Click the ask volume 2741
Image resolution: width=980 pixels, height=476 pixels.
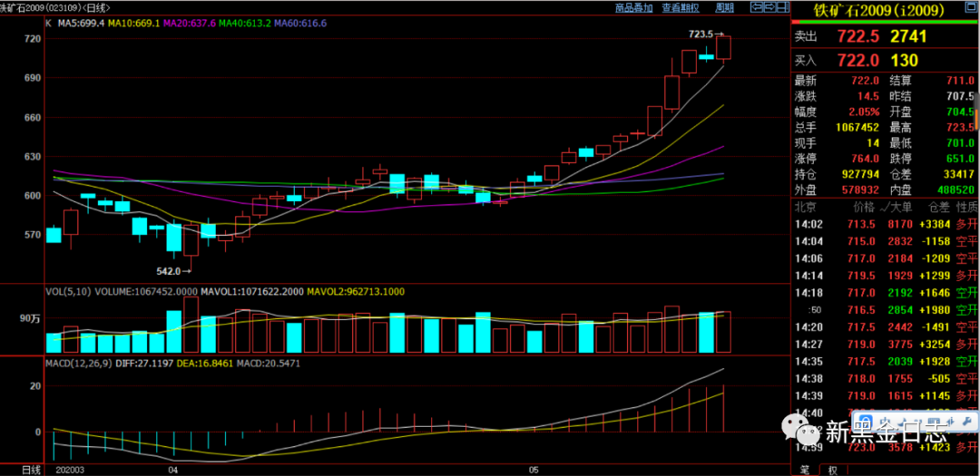[x=908, y=37]
